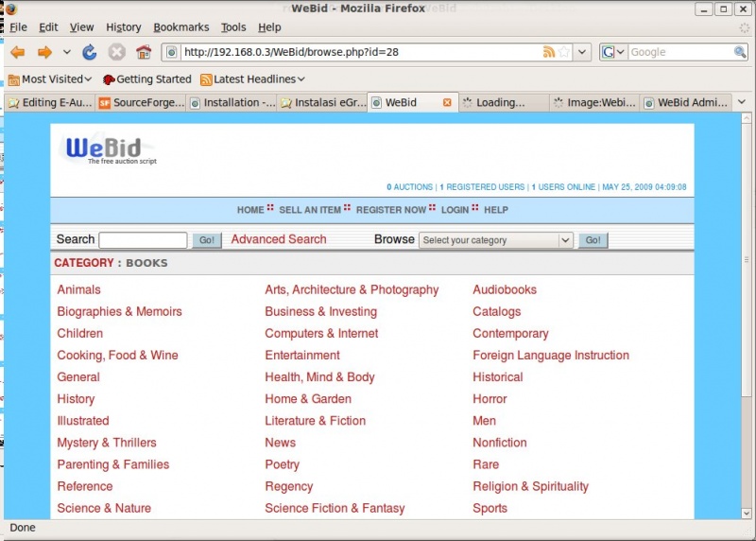756x541 pixels.
Task: Click the RSS feed icon in address bar
Action: (x=549, y=52)
